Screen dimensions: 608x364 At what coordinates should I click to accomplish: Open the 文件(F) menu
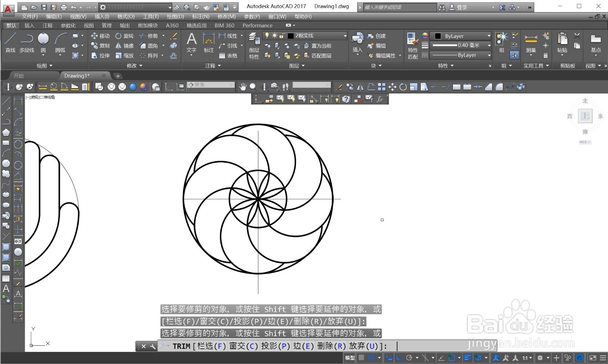pos(30,16)
